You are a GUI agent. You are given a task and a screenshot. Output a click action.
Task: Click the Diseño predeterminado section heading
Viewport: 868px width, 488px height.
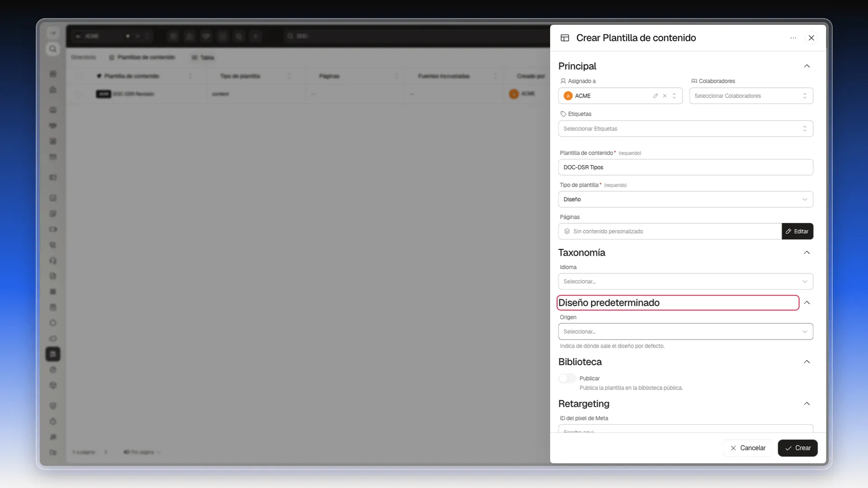pos(609,303)
